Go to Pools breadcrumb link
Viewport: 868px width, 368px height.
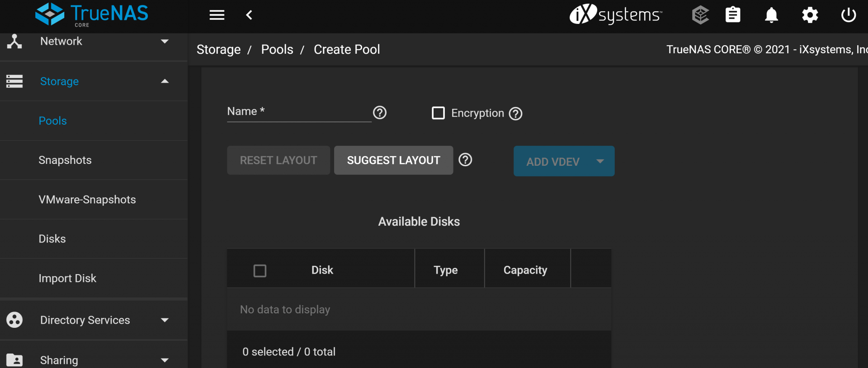(277, 50)
